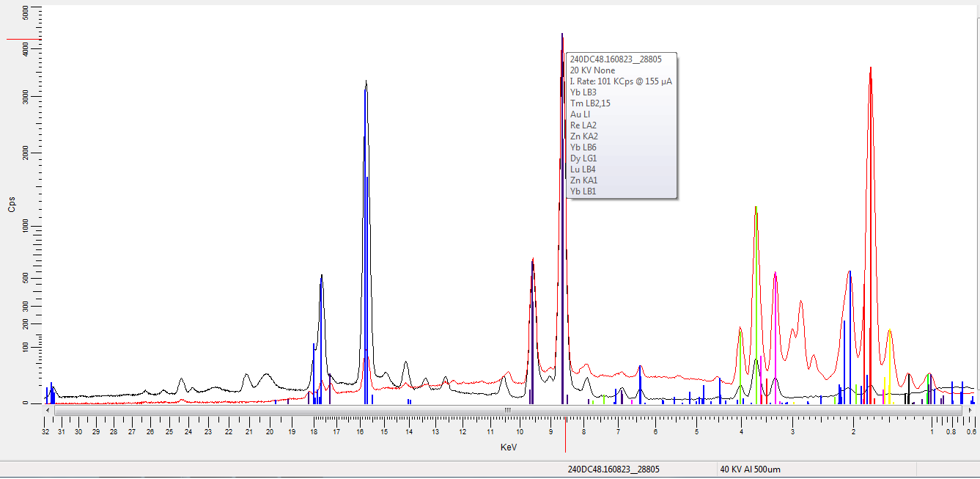Viewport: 980px width, 479px height.
Task: Click the 3000 label on the Cps axis
Action: pyautogui.click(x=26, y=97)
